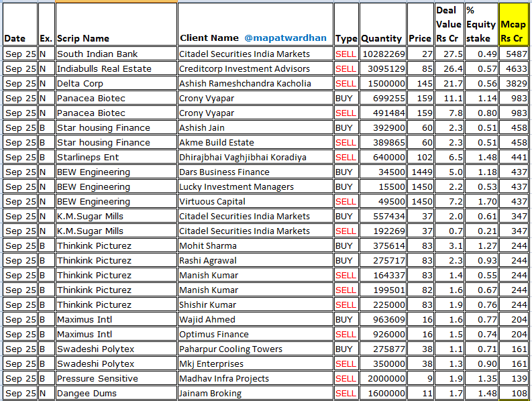Click deal value 21.7 cell
The width and height of the screenshot is (532, 401).
[x=449, y=83]
